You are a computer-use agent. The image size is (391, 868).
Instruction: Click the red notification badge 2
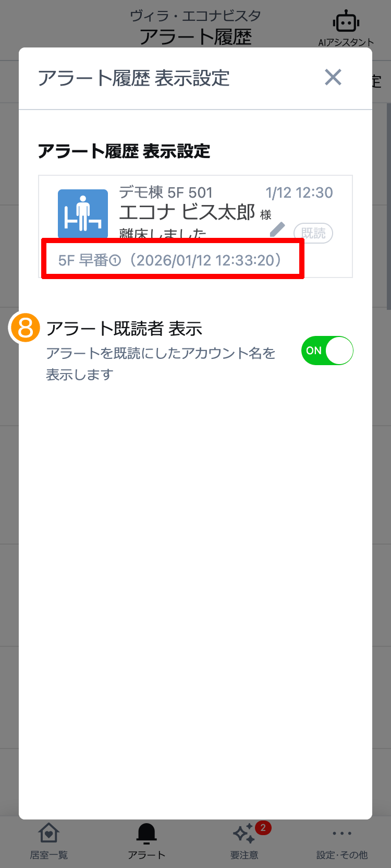[x=263, y=827]
